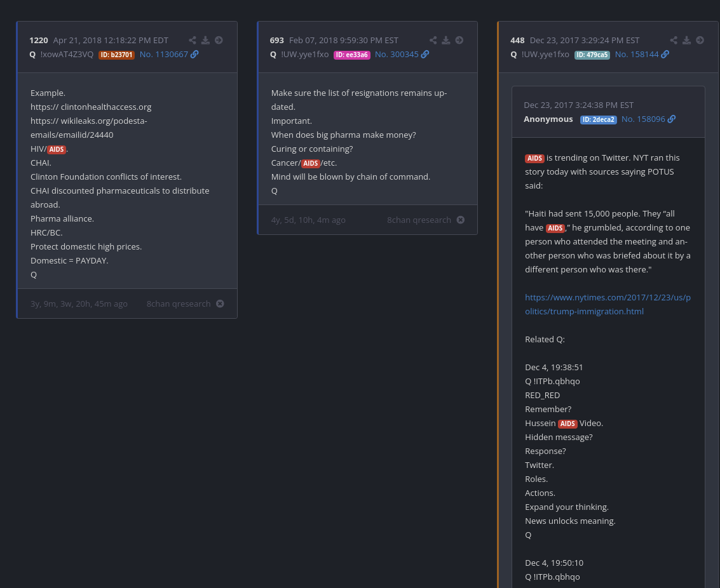Click 'Mind will be blown by chain of command.'
The image size is (720, 588).
(351, 177)
